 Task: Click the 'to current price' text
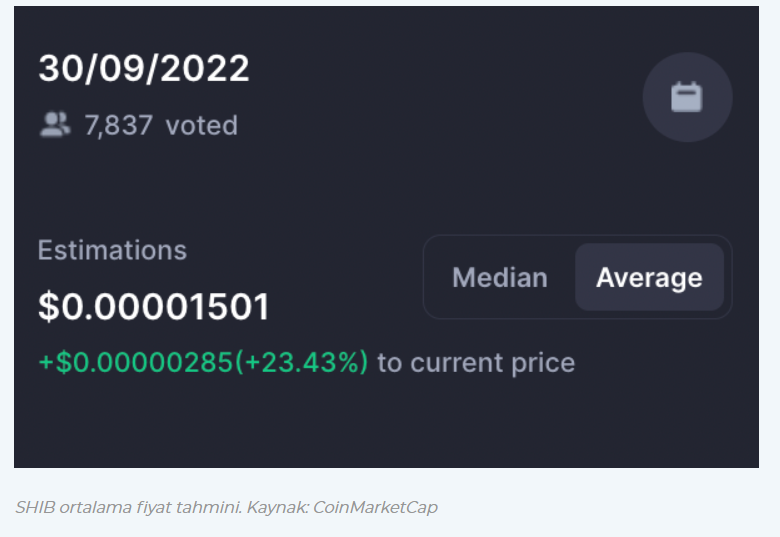(x=476, y=362)
